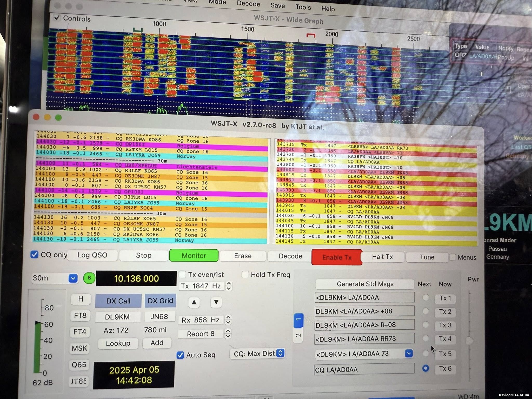Viewport: 532px width, 399px height.
Task: Click the Stop button
Action: tap(144, 255)
